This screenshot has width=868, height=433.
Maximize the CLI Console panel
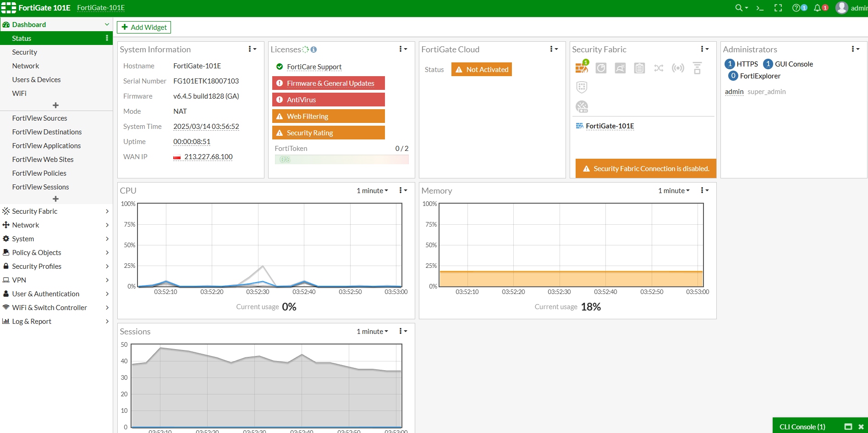click(x=848, y=427)
